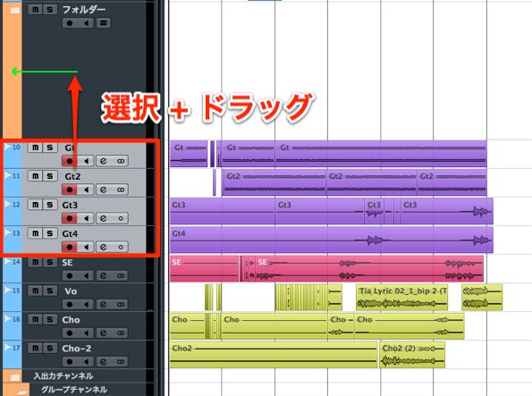Open channel settings for Gt4 track

tap(104, 247)
